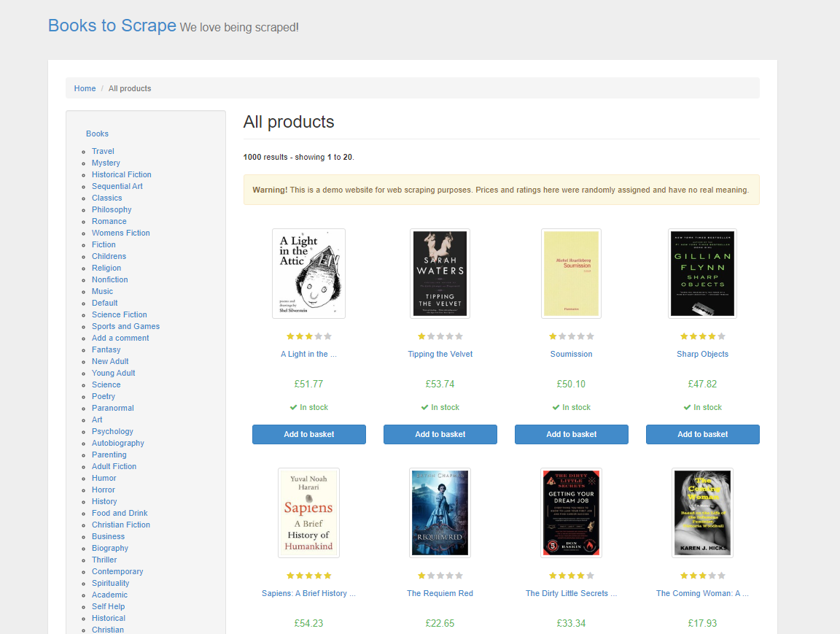The width and height of the screenshot is (840, 634).
Task: Open the Travel category in the sidebar
Action: pyautogui.click(x=103, y=151)
